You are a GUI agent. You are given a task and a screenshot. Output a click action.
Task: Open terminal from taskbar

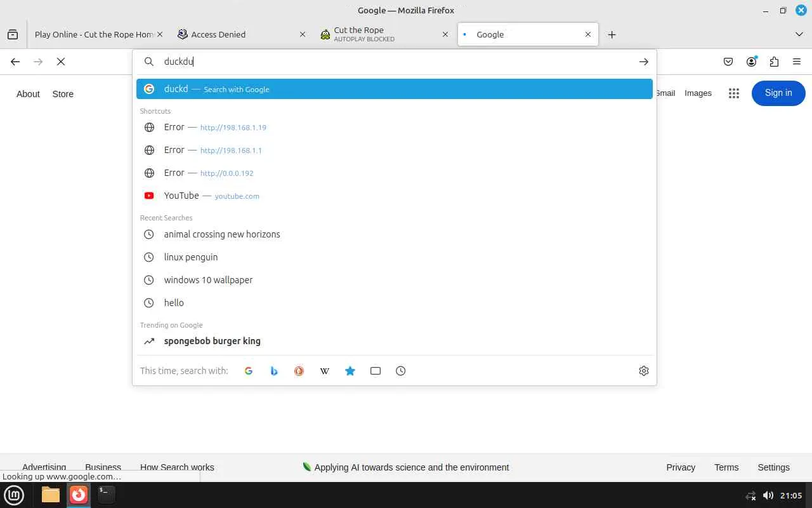click(106, 495)
